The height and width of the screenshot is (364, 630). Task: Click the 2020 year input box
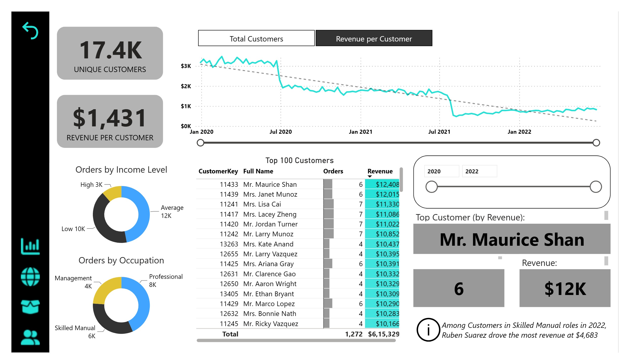click(x=441, y=171)
